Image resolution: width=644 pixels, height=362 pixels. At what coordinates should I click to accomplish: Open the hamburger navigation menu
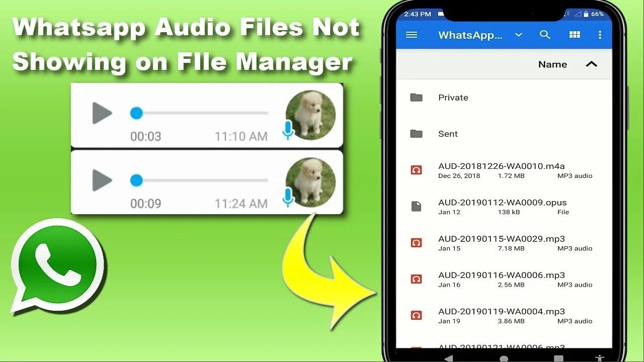(412, 35)
